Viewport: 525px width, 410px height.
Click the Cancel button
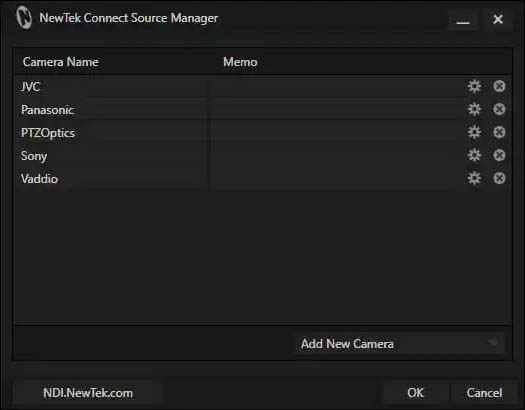484,393
